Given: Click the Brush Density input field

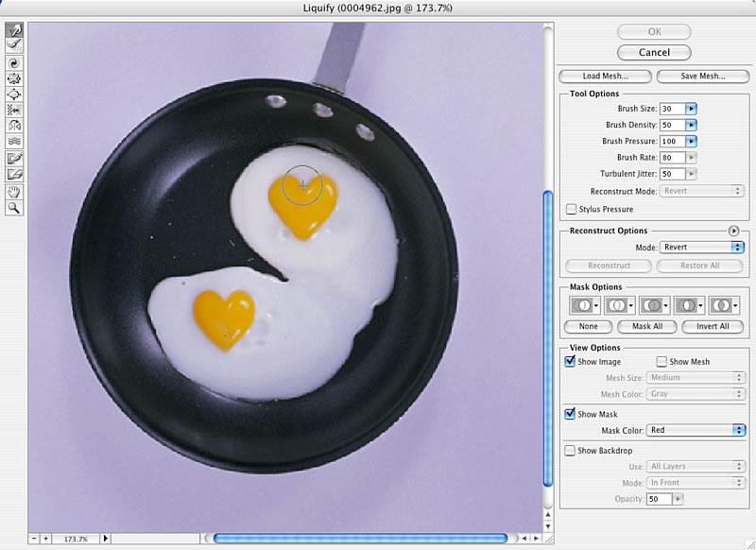Looking at the screenshot, I should (x=673, y=125).
